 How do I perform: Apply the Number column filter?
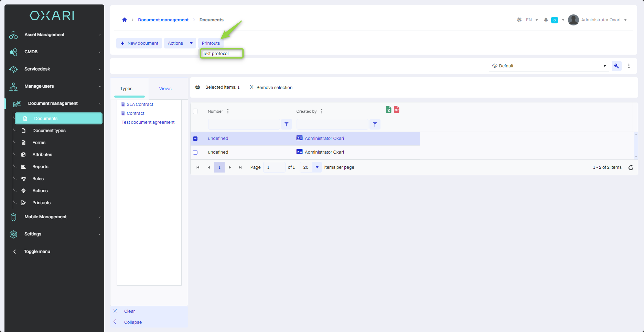286,124
